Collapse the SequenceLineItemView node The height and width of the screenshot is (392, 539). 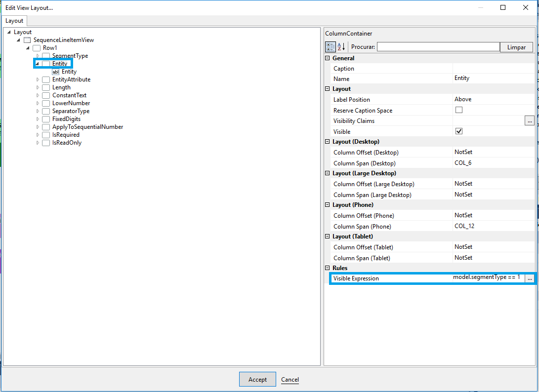click(x=18, y=40)
